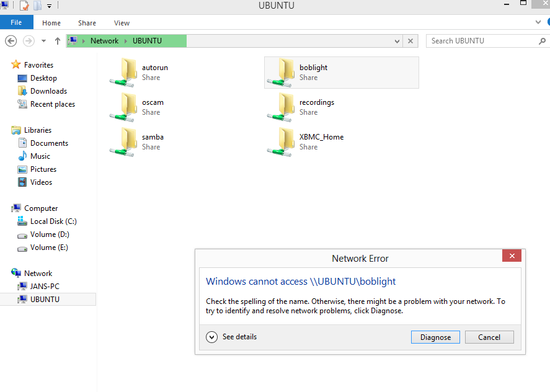Close the Network Error dialog
The width and height of the screenshot is (550, 392).
512,256
